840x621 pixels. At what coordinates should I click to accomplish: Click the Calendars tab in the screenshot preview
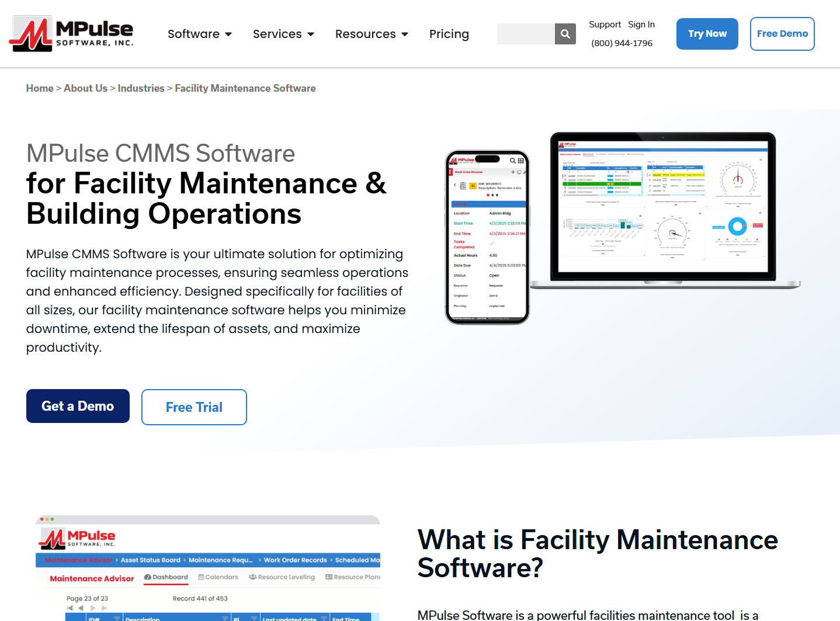tap(218, 577)
